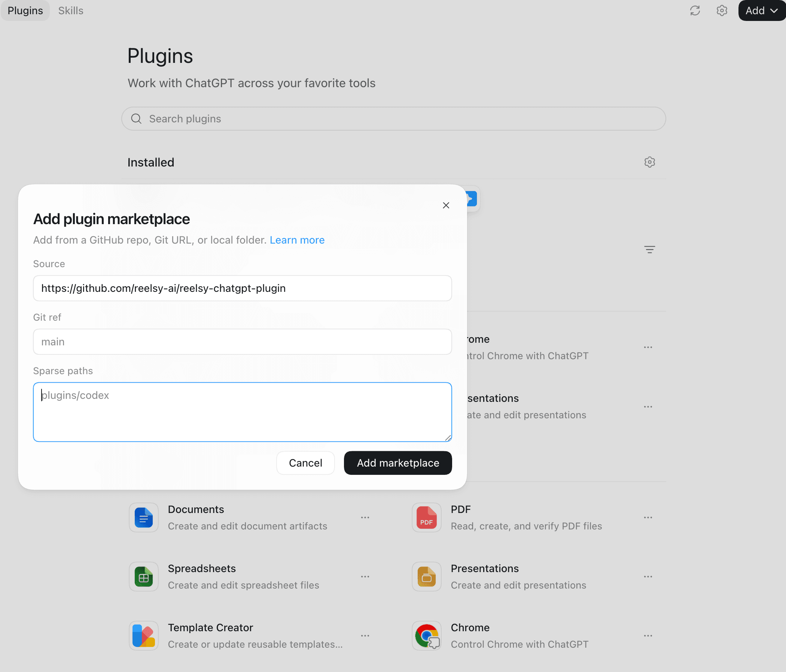Open Installed section settings gear
This screenshot has height=672, width=786.
(649, 162)
